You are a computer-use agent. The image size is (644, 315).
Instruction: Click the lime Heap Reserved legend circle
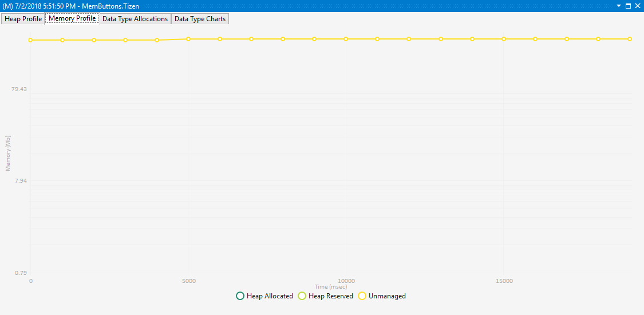[x=302, y=296]
